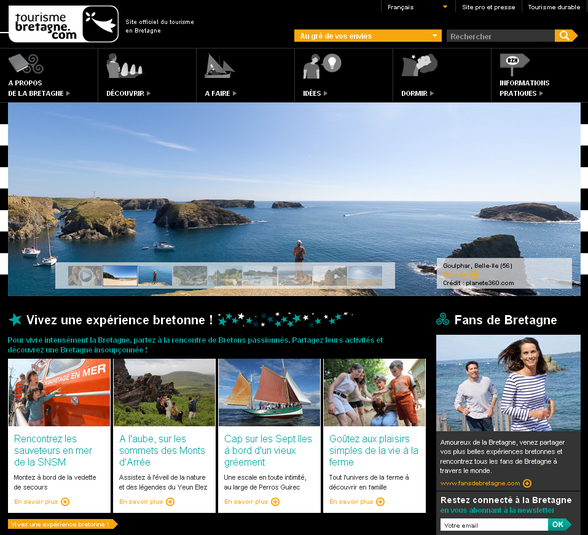The height and width of the screenshot is (535, 588).
Task: Click En savoir plus under vie à la ferme
Action: [351, 502]
